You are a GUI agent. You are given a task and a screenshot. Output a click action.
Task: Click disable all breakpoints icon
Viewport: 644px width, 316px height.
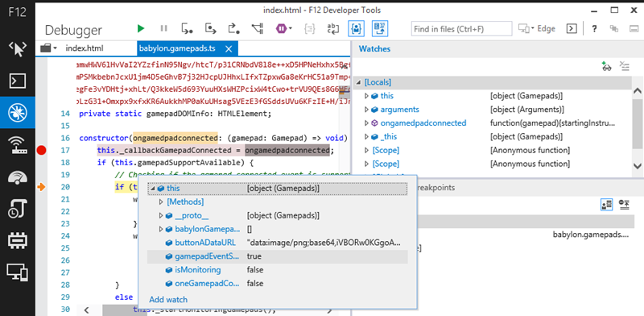click(x=625, y=204)
